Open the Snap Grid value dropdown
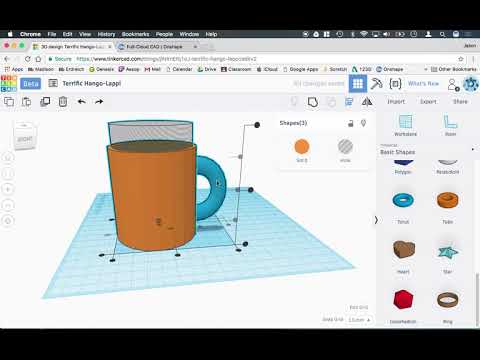Image resolution: width=480 pixels, height=360 pixels. point(360,320)
